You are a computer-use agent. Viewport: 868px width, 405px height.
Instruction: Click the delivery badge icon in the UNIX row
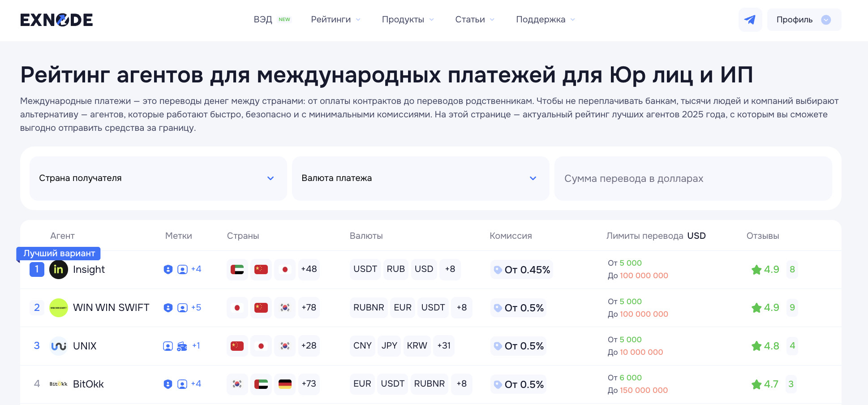[x=182, y=346]
